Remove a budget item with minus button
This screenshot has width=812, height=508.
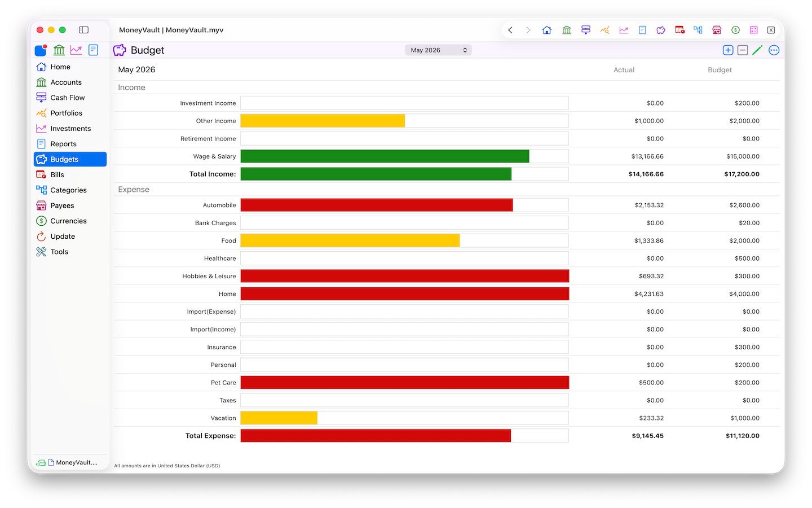coord(743,50)
